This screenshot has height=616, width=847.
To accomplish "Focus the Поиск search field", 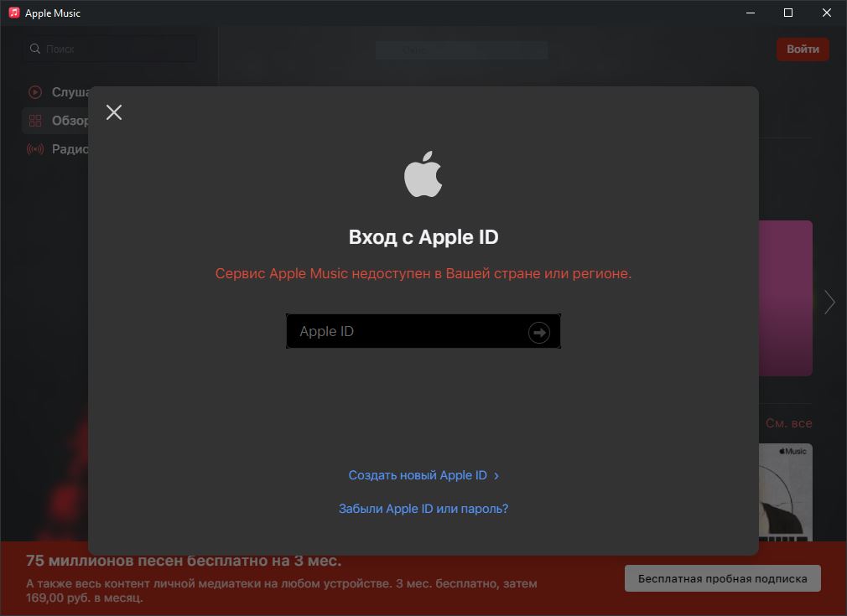I will (x=110, y=49).
